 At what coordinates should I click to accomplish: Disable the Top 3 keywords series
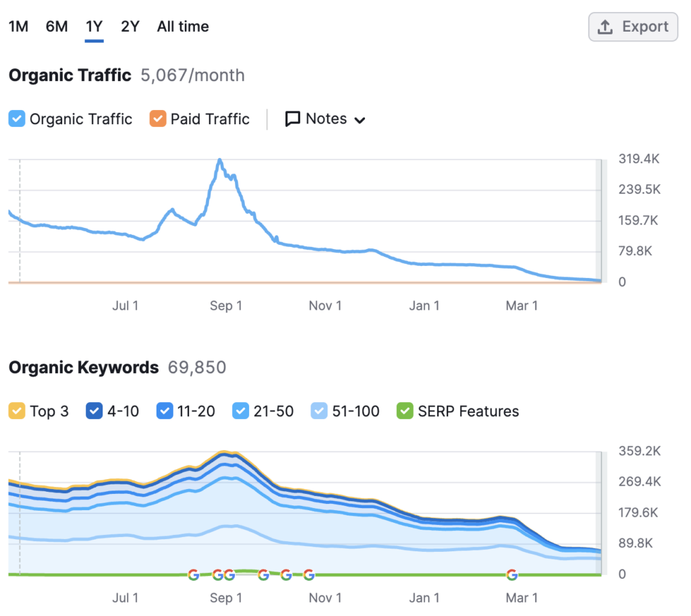coord(16,411)
